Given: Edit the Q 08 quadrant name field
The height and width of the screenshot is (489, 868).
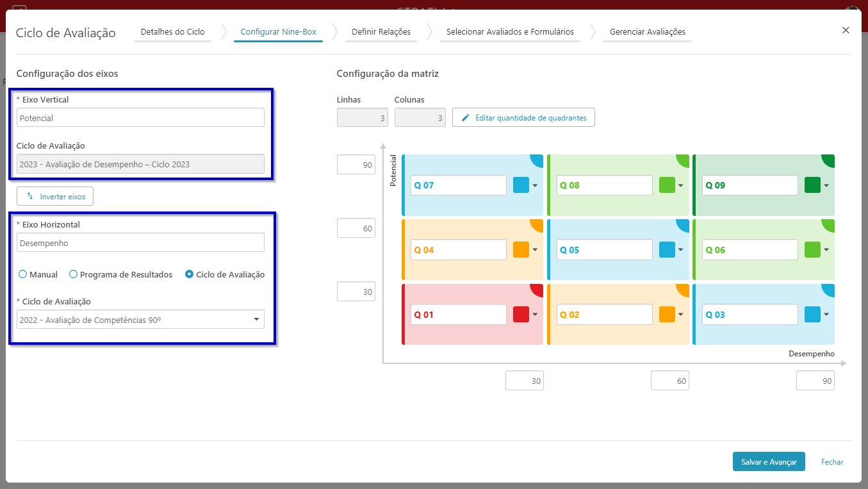Looking at the screenshot, I should click(604, 185).
